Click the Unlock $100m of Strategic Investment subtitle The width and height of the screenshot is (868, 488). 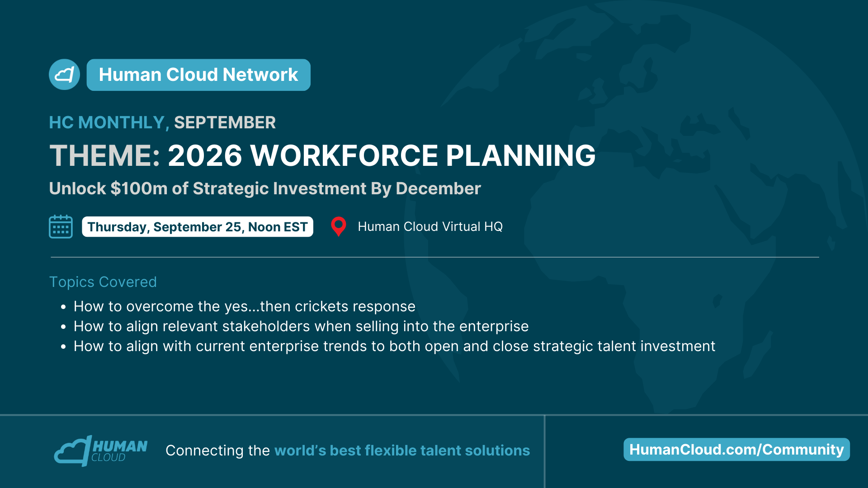tap(265, 188)
